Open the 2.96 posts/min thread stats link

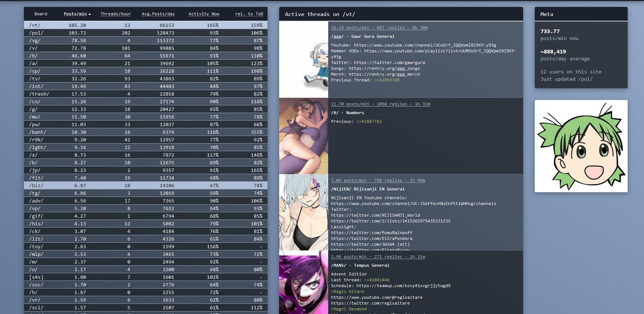pyautogui.click(x=378, y=257)
